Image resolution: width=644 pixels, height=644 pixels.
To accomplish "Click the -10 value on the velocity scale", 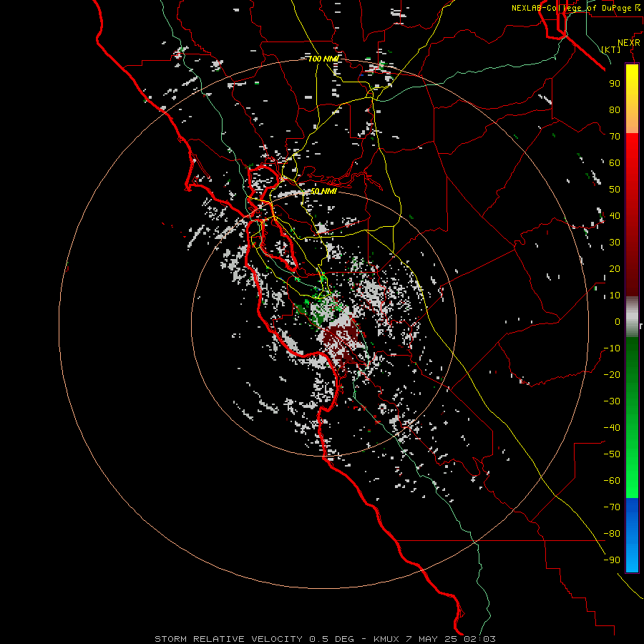I will click(612, 348).
